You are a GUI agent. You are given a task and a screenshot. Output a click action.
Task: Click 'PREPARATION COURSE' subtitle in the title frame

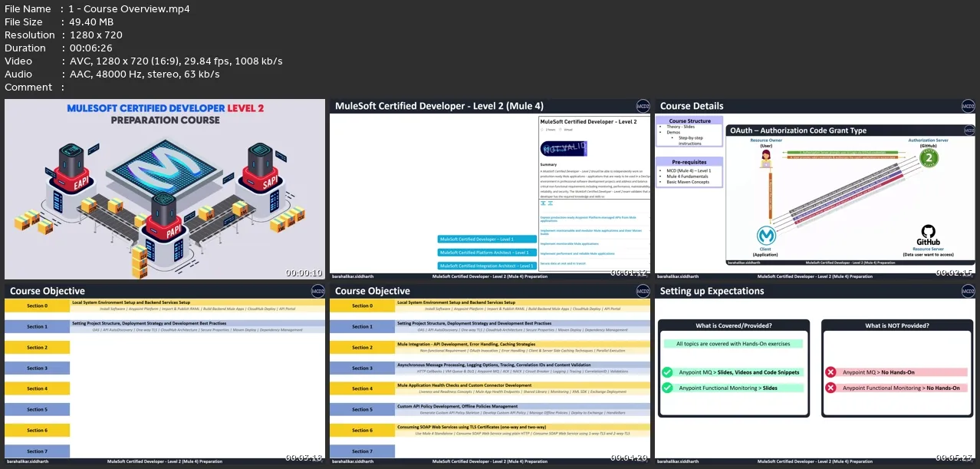pyautogui.click(x=166, y=121)
